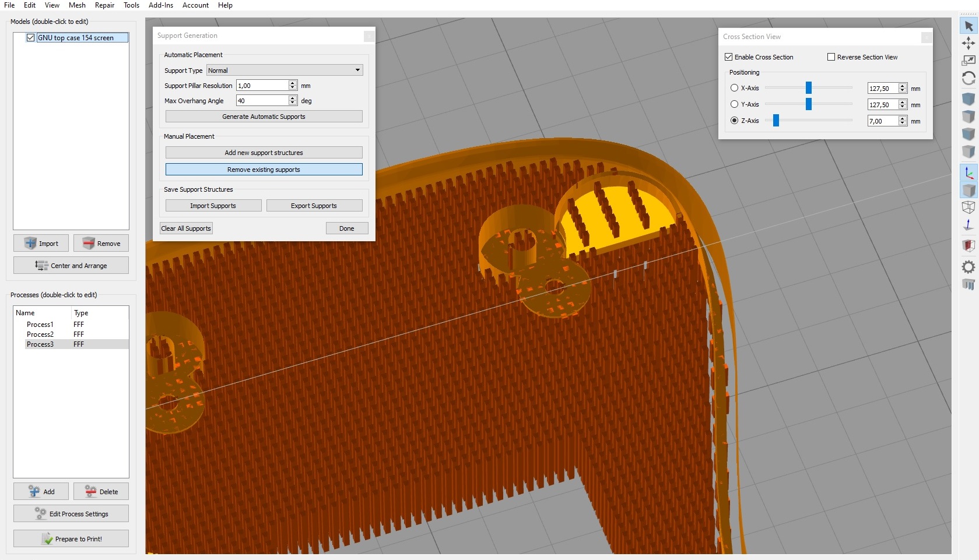This screenshot has height=560, width=979.
Task: Decrease Max Overhang Angle with down arrow
Action: click(293, 103)
